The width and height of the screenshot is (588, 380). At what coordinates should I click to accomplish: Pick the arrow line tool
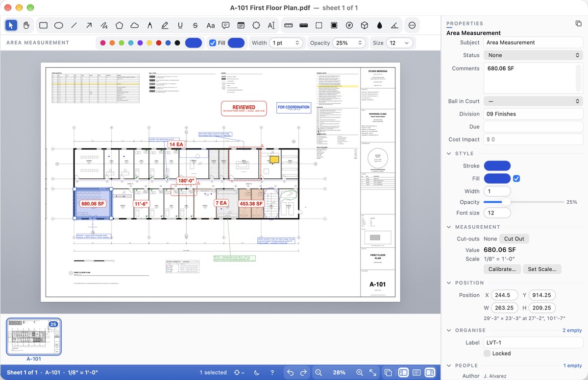(x=89, y=25)
